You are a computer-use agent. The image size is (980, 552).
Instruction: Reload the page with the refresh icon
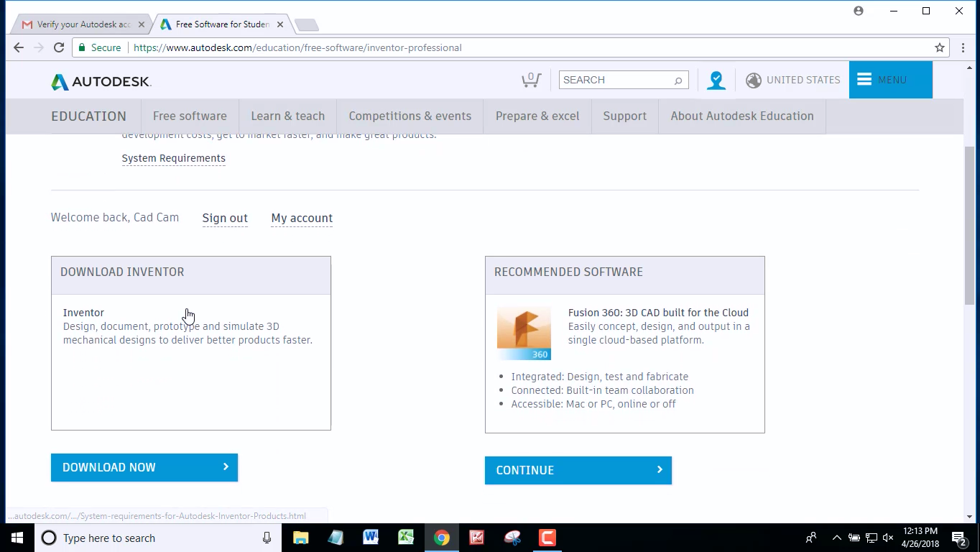tap(59, 47)
